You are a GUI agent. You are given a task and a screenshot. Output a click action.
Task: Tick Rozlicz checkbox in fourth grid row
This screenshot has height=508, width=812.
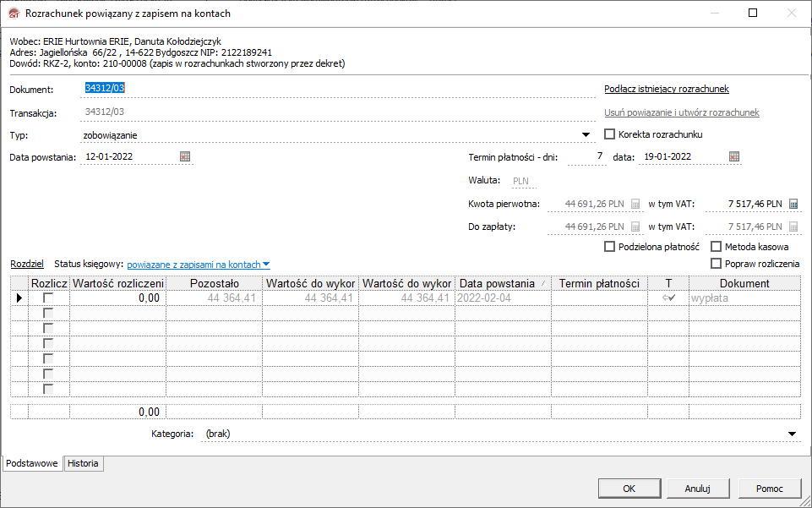coord(48,343)
